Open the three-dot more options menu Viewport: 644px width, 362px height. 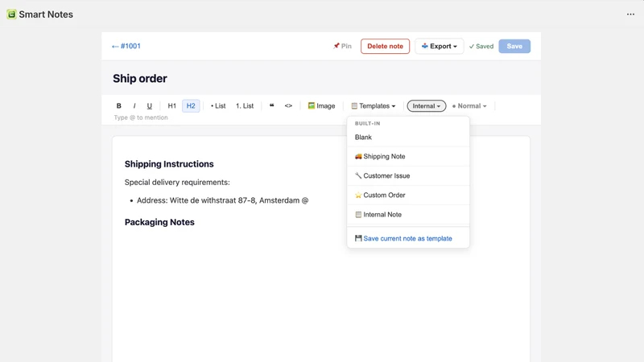pyautogui.click(x=630, y=14)
